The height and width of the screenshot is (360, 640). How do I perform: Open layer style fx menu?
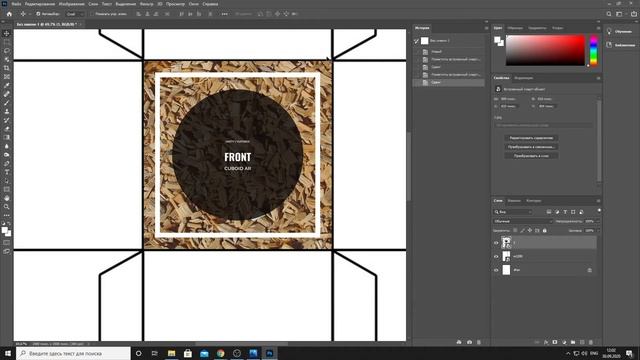point(546,342)
